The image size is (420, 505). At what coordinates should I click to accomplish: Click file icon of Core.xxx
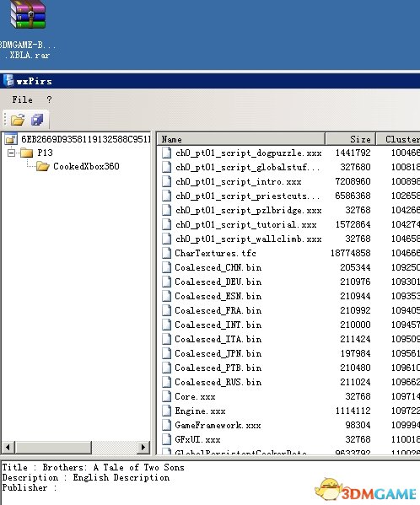pos(166,396)
